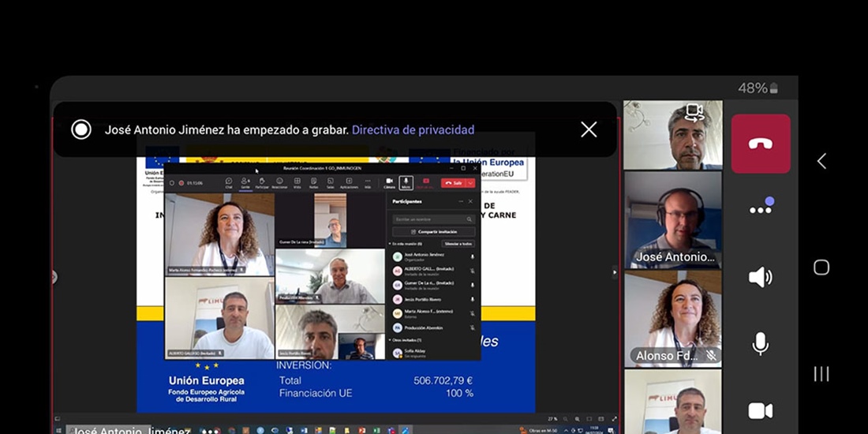The image size is (868, 434).
Task: Tap the Android back arrow
Action: click(x=821, y=161)
